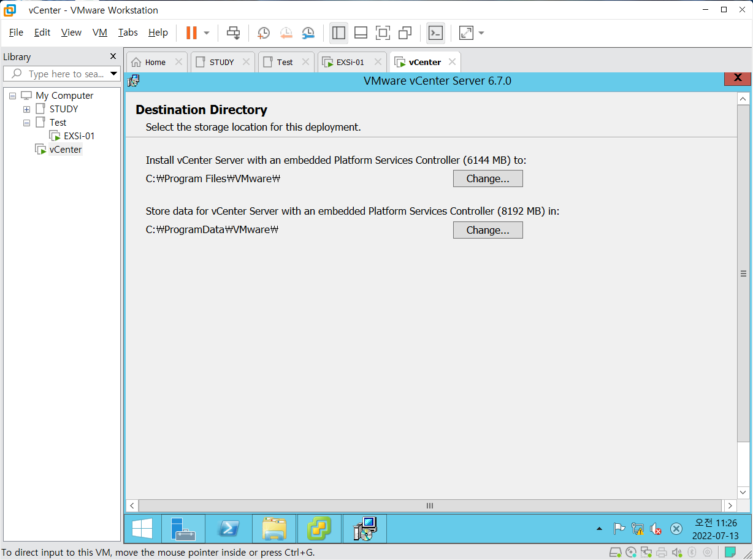
Task: Click the vertical scrollbar up arrow
Action: coord(743,99)
